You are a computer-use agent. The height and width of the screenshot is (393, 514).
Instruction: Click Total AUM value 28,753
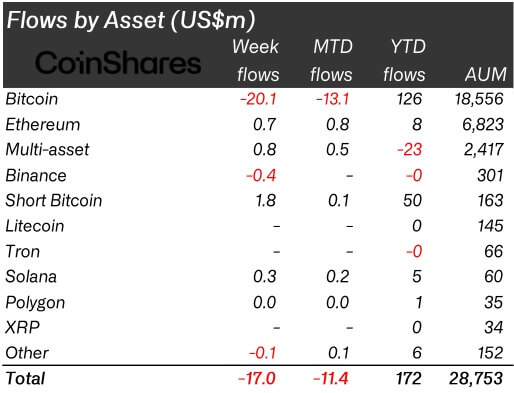click(x=476, y=378)
